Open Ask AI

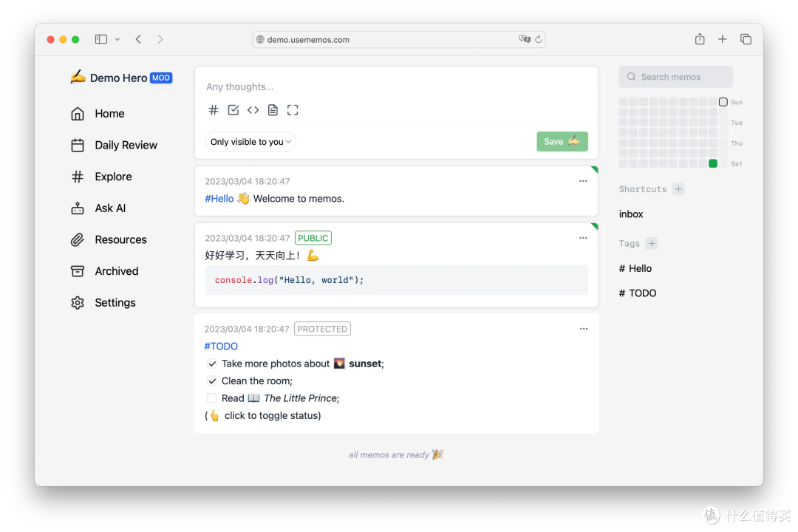[x=98, y=208]
